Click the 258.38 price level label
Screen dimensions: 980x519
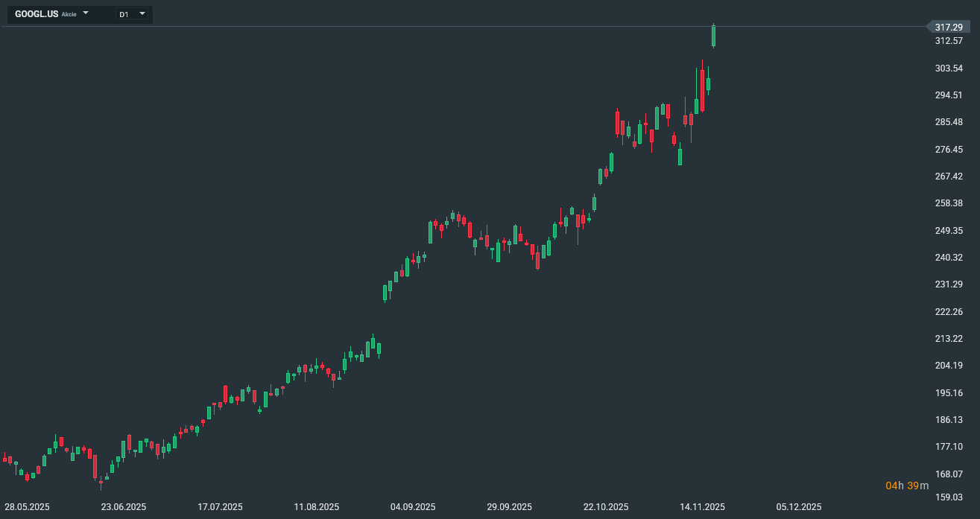[949, 203]
